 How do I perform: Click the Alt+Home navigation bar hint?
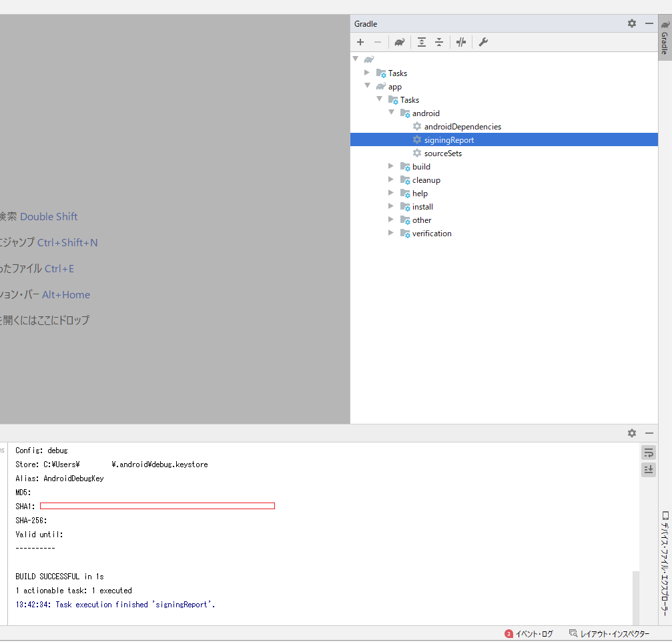pyautogui.click(x=66, y=295)
